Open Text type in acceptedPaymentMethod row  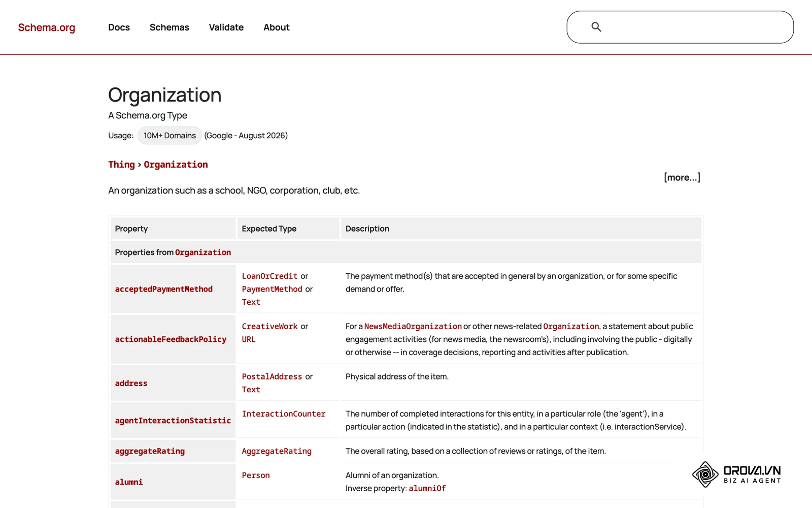pos(251,302)
